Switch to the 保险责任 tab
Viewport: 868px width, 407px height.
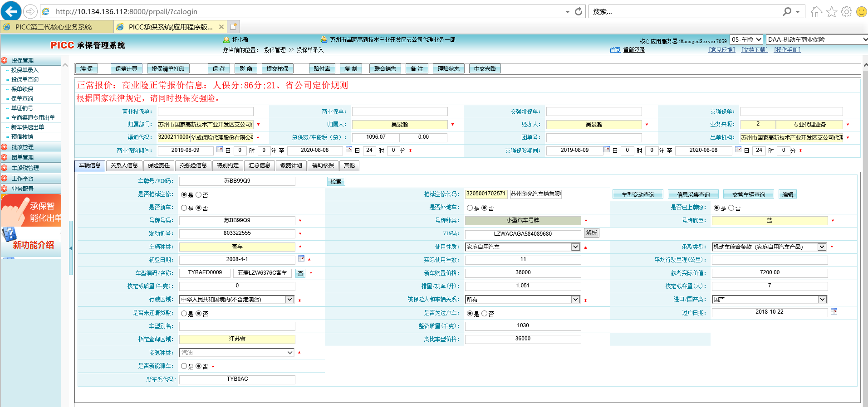click(159, 165)
